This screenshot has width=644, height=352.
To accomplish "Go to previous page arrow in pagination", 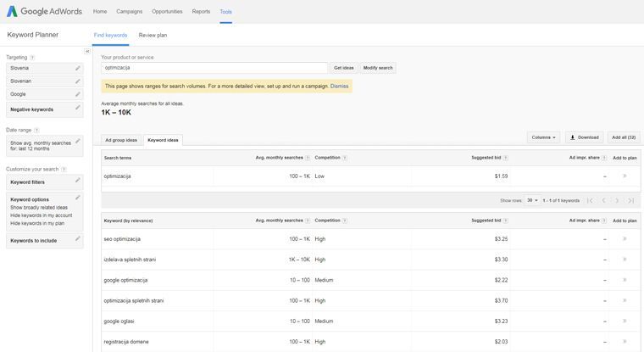I will [603, 201].
